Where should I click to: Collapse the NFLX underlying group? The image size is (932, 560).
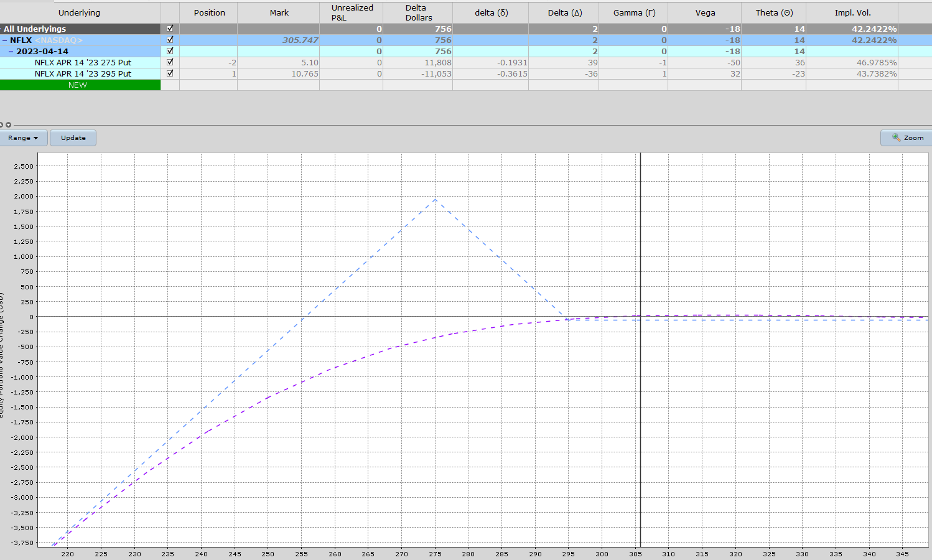(x=4, y=40)
